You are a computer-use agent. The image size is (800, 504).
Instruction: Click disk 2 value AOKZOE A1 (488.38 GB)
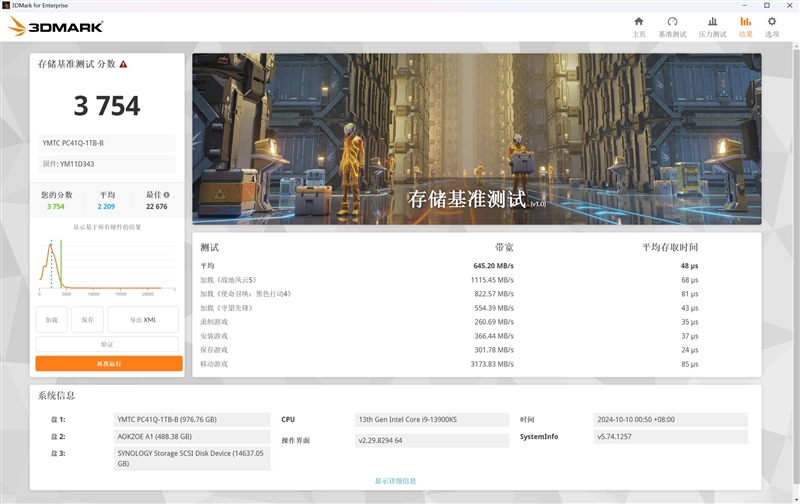pos(192,437)
